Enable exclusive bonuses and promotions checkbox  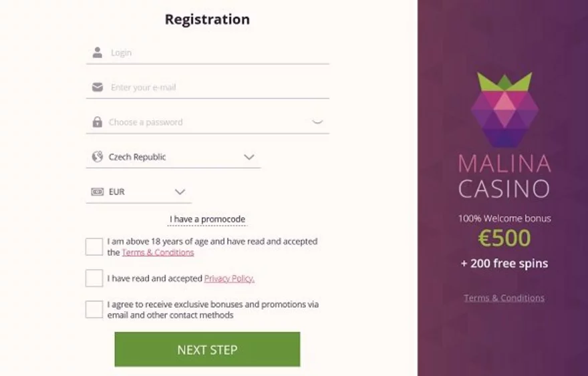click(x=94, y=309)
